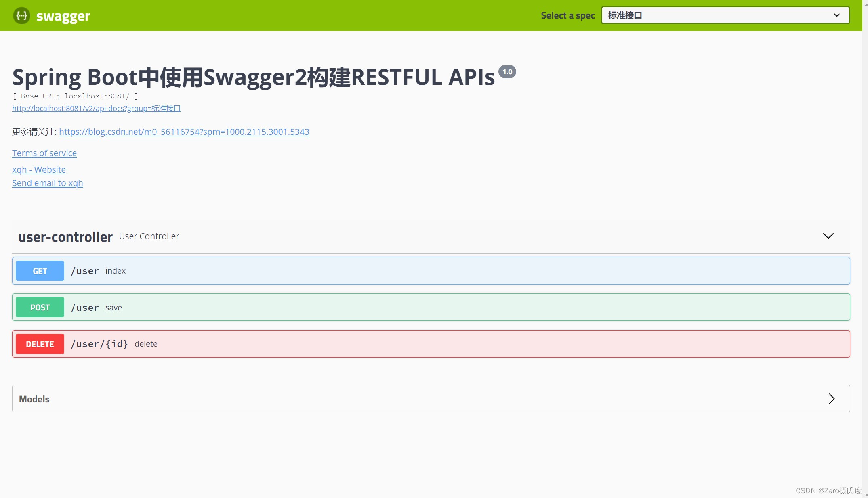Collapse the user-controller section chevron
The width and height of the screenshot is (868, 498).
coord(828,236)
